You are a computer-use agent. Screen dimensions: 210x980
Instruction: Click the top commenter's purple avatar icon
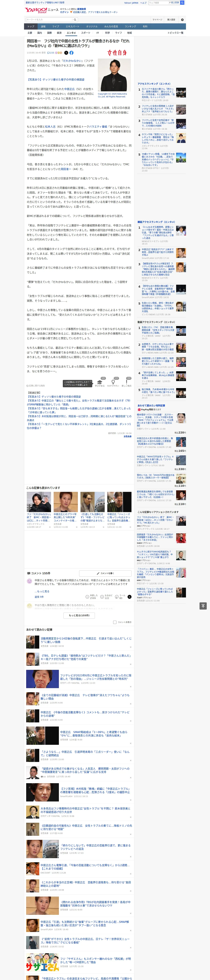coord(29,581)
